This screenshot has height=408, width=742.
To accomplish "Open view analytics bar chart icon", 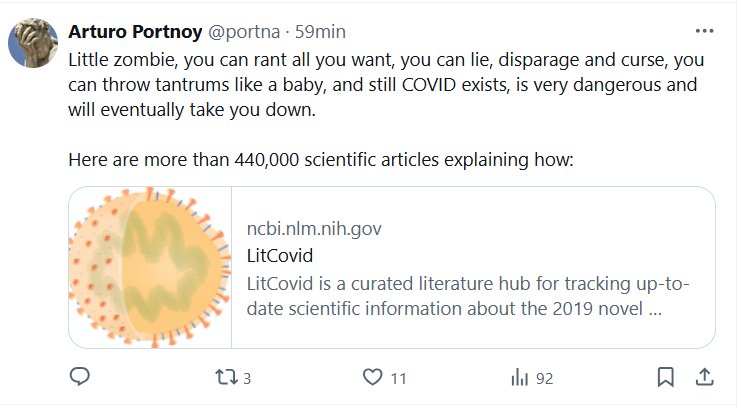I will coord(519,377).
